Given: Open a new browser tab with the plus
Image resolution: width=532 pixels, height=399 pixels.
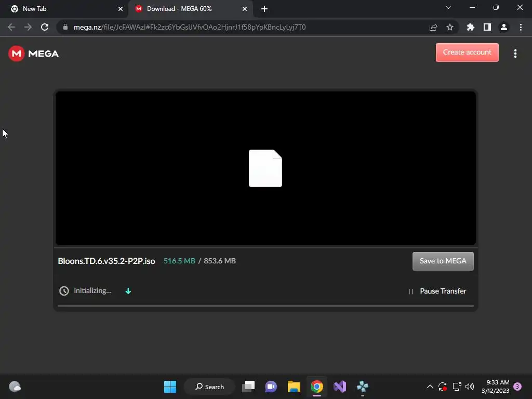Looking at the screenshot, I should click(264, 9).
